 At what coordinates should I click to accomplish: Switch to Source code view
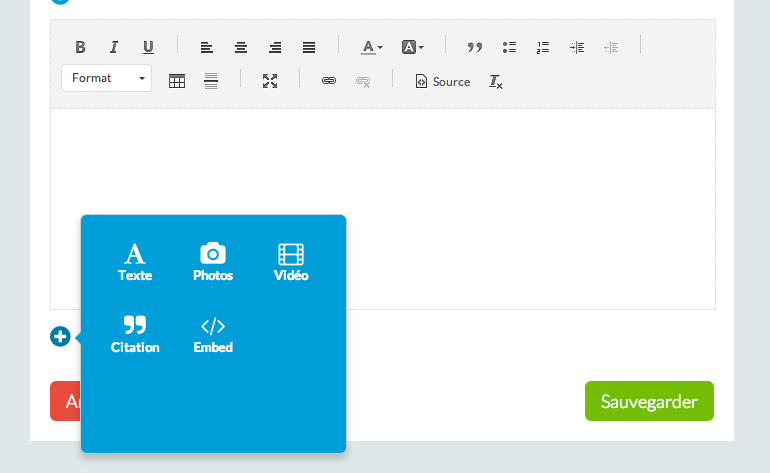pyautogui.click(x=442, y=81)
